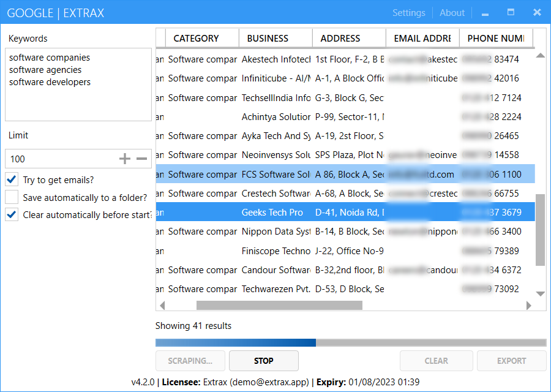
Task: Click the EXPORT button
Action: click(511, 361)
